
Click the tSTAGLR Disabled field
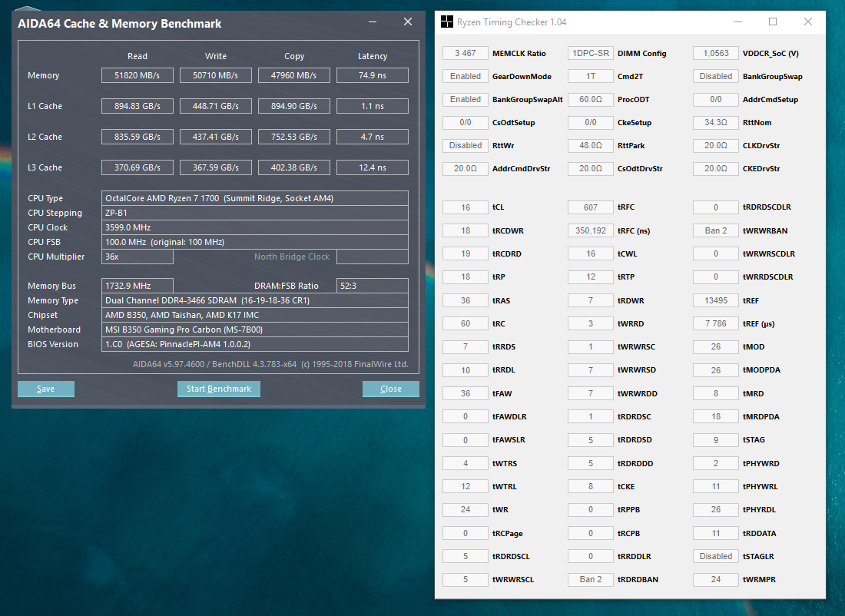coord(716,556)
